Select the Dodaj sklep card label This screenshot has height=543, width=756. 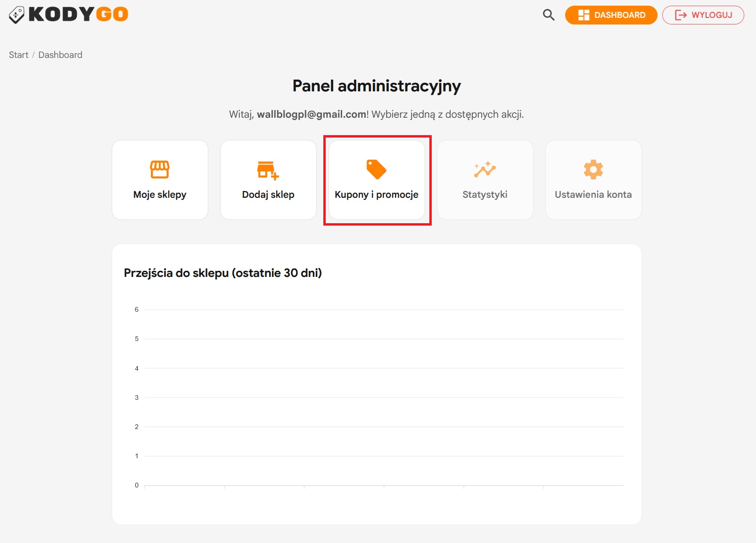[268, 195]
